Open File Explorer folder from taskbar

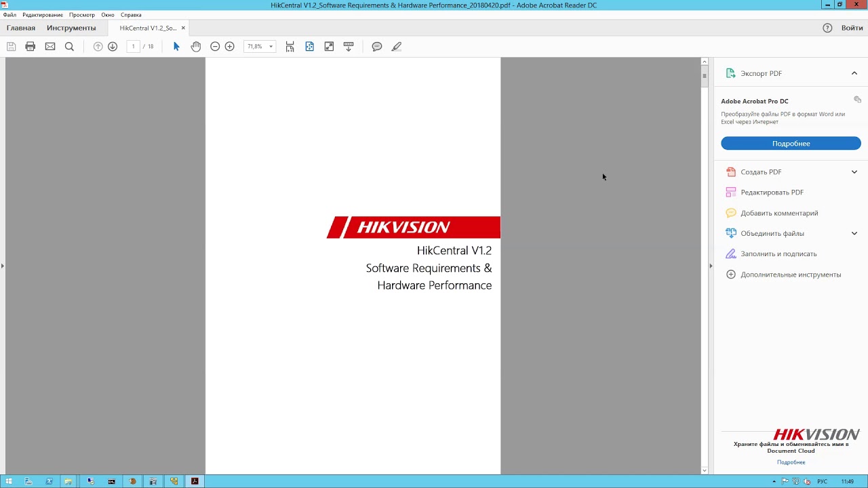pyautogui.click(x=68, y=481)
